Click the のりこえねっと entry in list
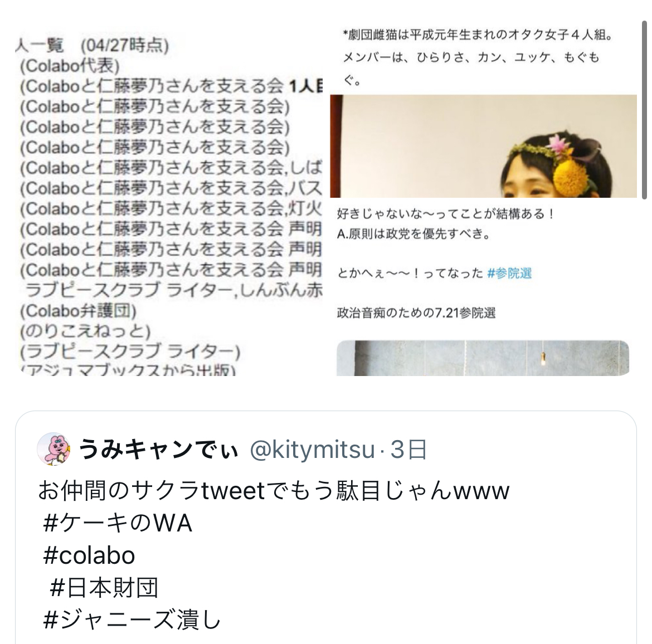This screenshot has height=644, width=652. click(85, 331)
